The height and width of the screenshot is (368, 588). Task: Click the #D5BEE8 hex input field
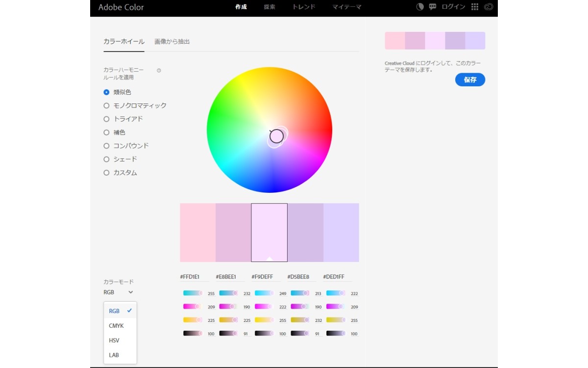pos(299,277)
